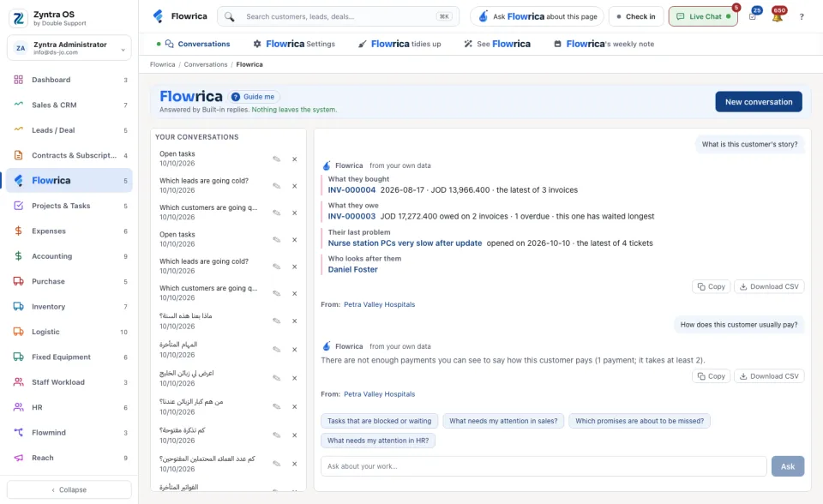Open the Leads / Deal sidebar item

tap(69, 130)
